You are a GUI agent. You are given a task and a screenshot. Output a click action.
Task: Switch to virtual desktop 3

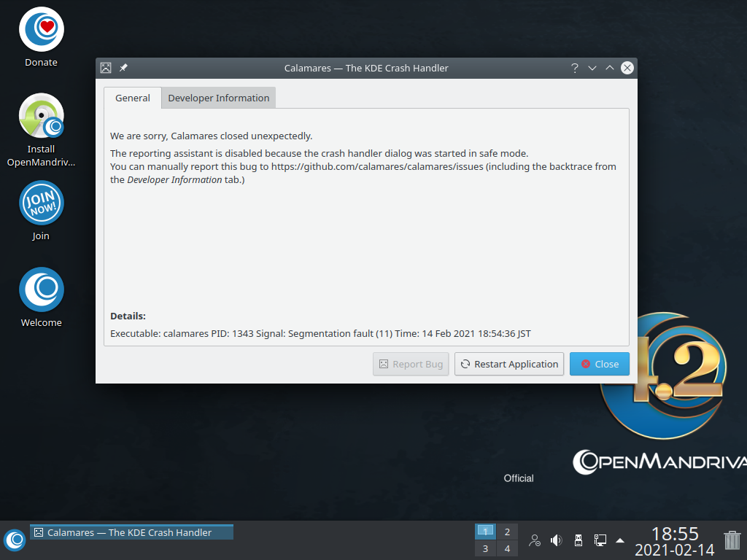tap(485, 548)
